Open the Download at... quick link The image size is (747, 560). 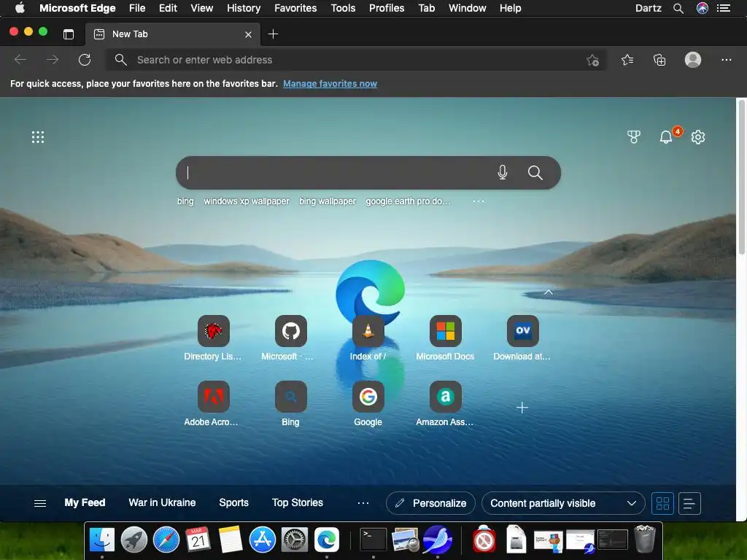(522, 338)
